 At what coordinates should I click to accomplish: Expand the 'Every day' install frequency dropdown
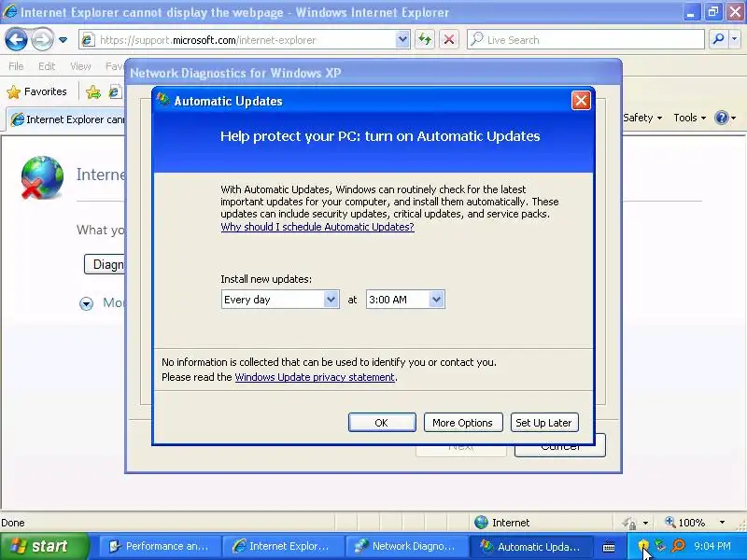331,300
